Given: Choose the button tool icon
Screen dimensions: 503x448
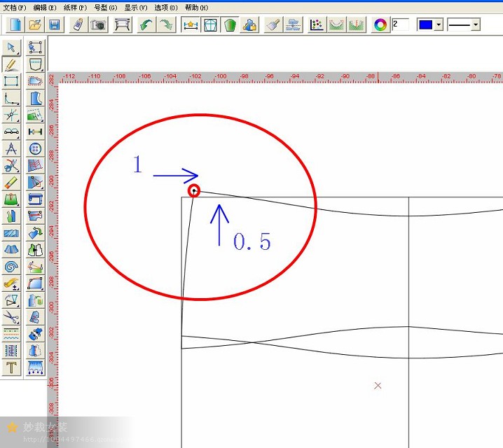Looking at the screenshot, I should coord(35,149).
